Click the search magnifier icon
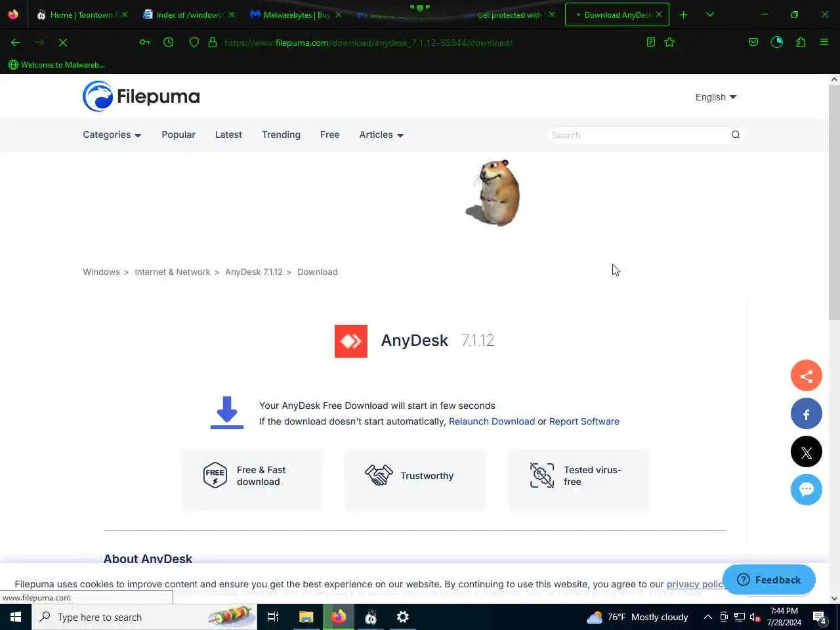Image resolution: width=840 pixels, height=630 pixels. point(736,135)
